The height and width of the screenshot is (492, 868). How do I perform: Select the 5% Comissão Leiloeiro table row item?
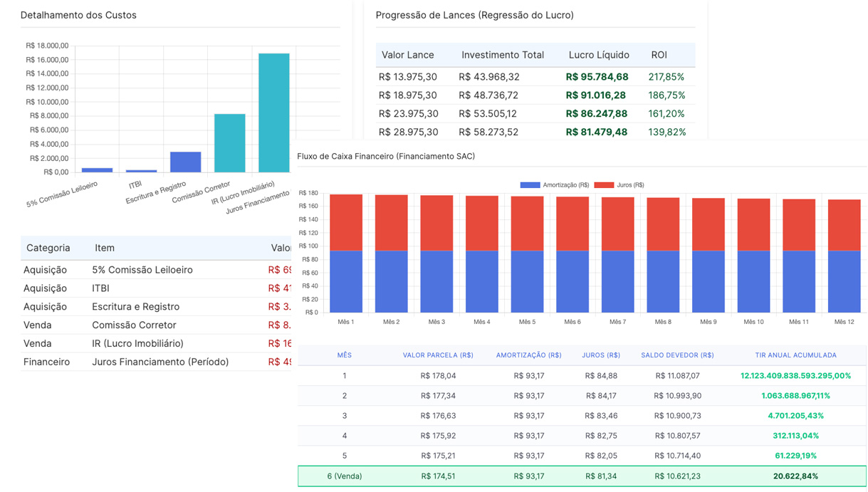click(x=142, y=270)
